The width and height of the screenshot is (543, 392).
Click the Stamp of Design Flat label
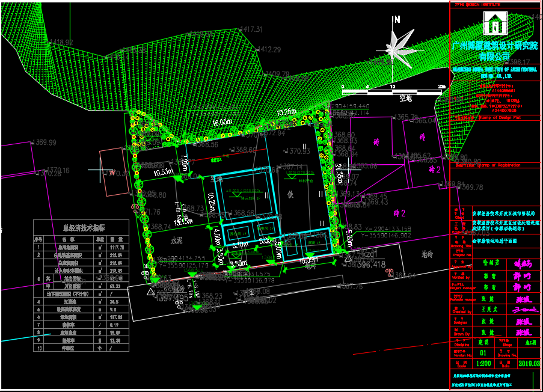click(491, 117)
